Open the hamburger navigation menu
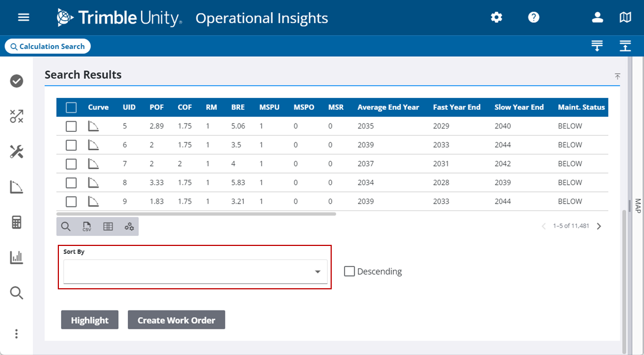Image resolution: width=644 pixels, height=355 pixels. (23, 17)
